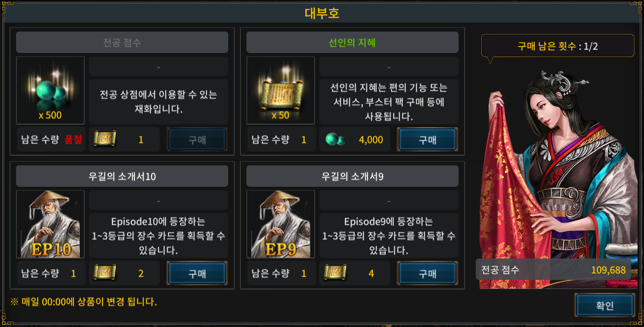The image size is (644, 327).
Task: Click the sold-out 구매 button for 전공 점수
Action: pos(197,140)
